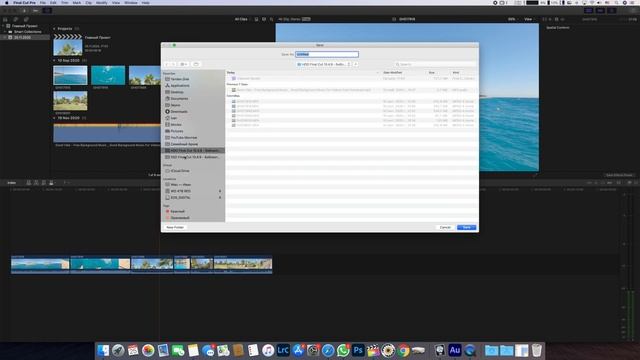640x360 pixels.
Task: Open Finder from the Dock
Action: (103, 350)
